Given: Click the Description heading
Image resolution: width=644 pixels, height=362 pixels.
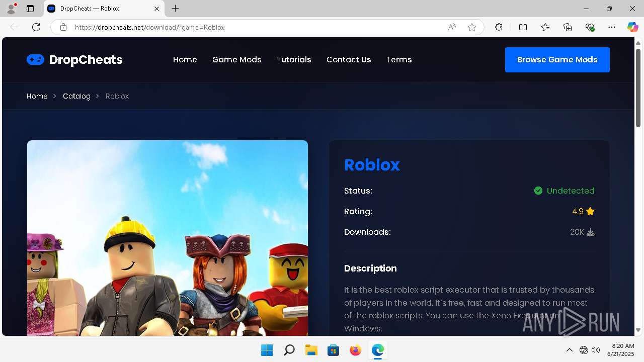Looking at the screenshot, I should pos(370,268).
